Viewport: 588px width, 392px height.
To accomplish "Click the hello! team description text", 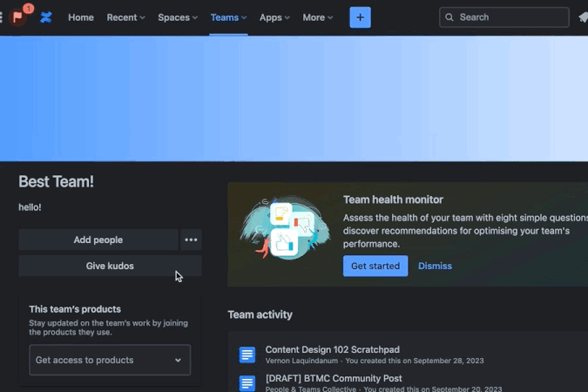I will 30,207.
